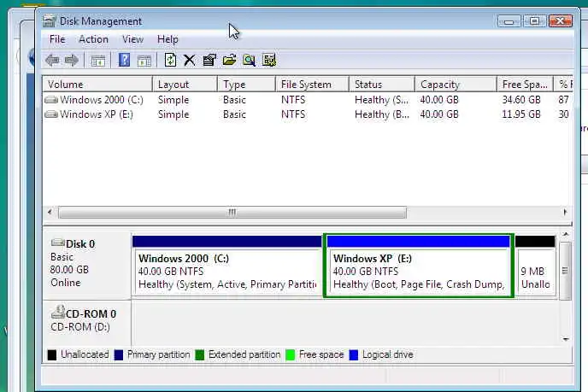Select the Windows XP (E:) volume row
Screen dimensions: 588x392
pos(308,114)
